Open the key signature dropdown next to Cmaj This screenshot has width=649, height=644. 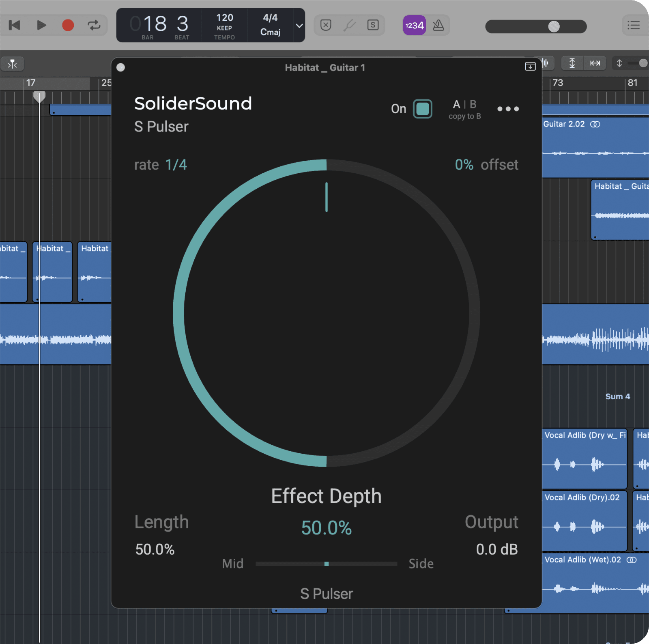299,26
